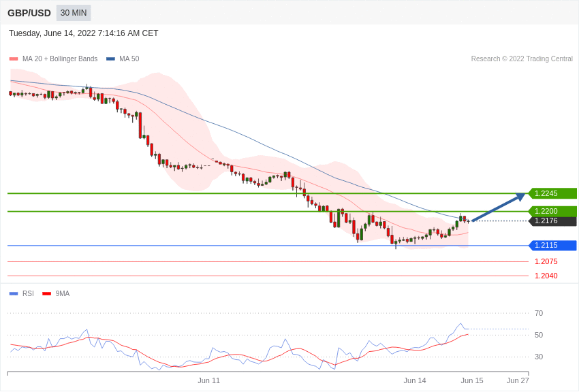Click the Jun 15 date axis label
579x392 pixels.
tap(472, 380)
